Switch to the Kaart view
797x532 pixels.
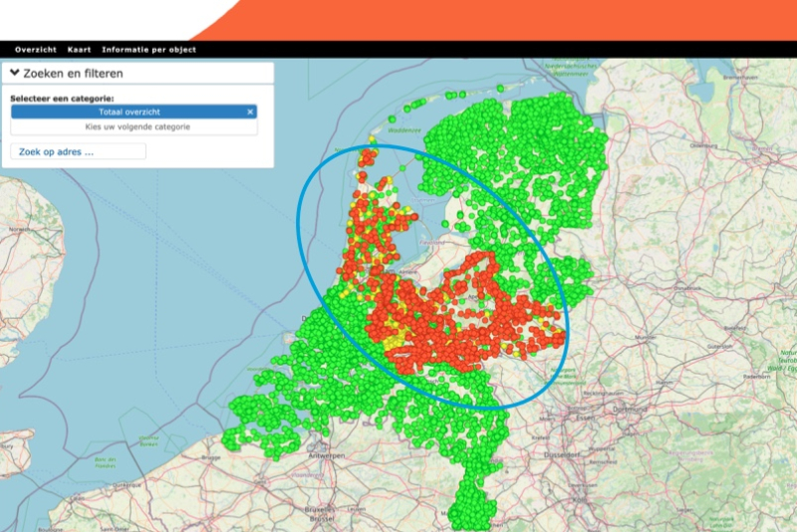click(79, 50)
